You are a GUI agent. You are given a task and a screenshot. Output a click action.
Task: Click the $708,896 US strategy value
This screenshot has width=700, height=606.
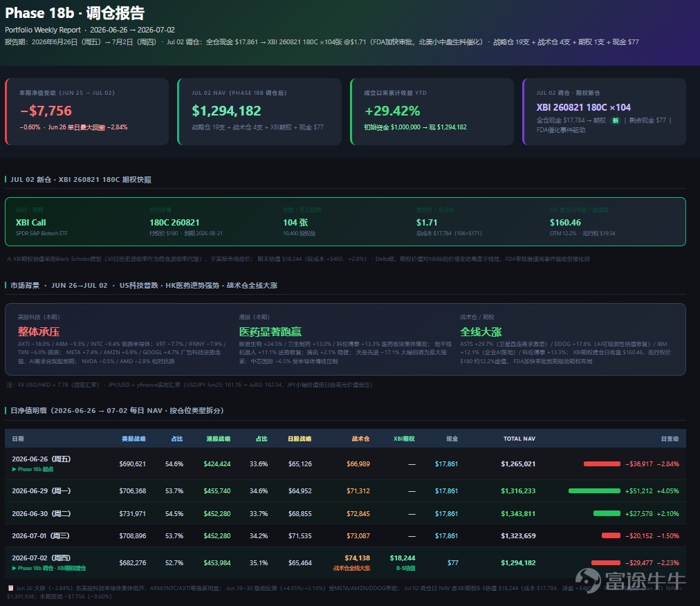click(x=133, y=535)
